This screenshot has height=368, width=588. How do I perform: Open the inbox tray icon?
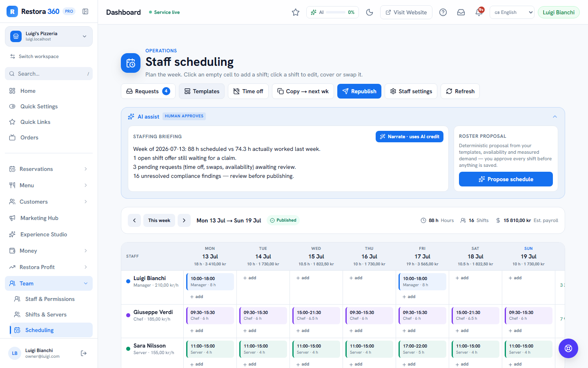pos(461,12)
